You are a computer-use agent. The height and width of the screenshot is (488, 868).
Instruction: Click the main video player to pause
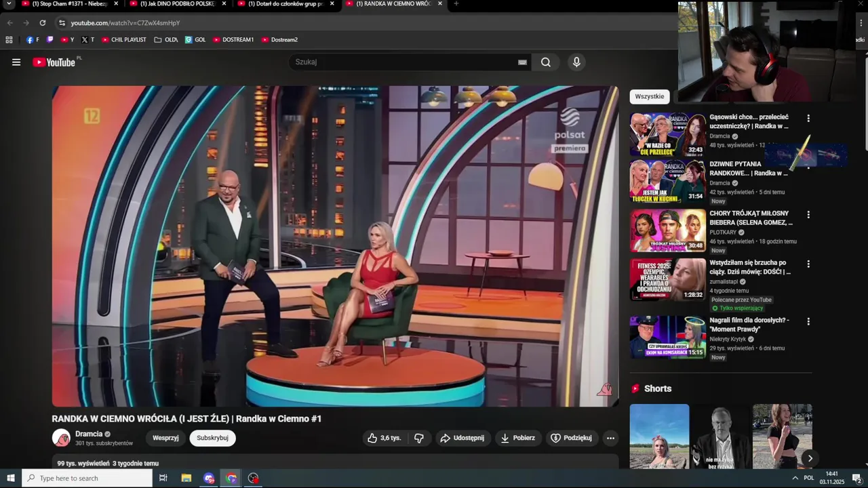(x=335, y=246)
